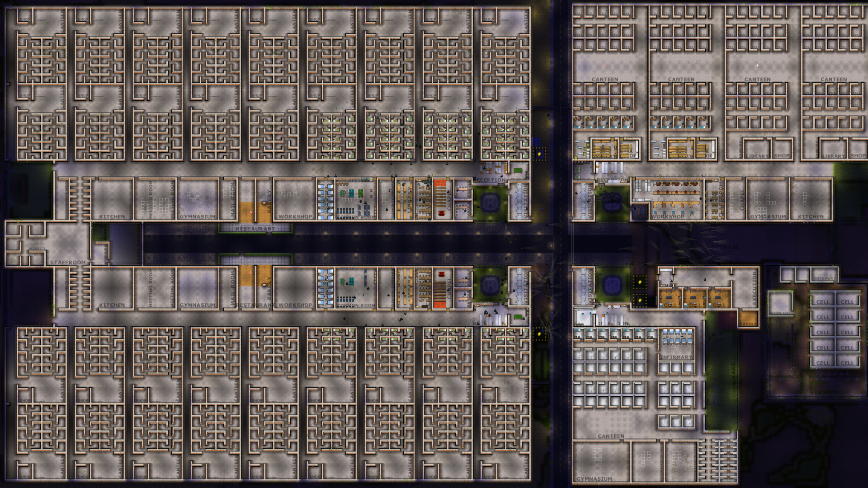This screenshot has height=488, width=868.
Task: Click the helipad in the upper-left wing
Action: pyautogui.click(x=490, y=203)
